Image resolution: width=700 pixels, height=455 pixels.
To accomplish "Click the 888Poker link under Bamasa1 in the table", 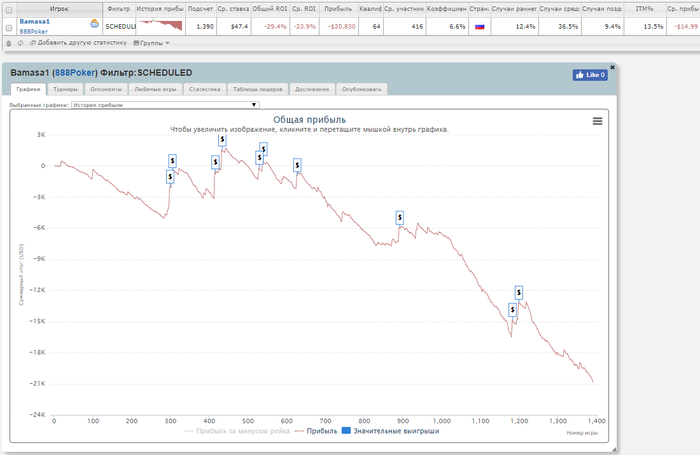I will point(33,31).
